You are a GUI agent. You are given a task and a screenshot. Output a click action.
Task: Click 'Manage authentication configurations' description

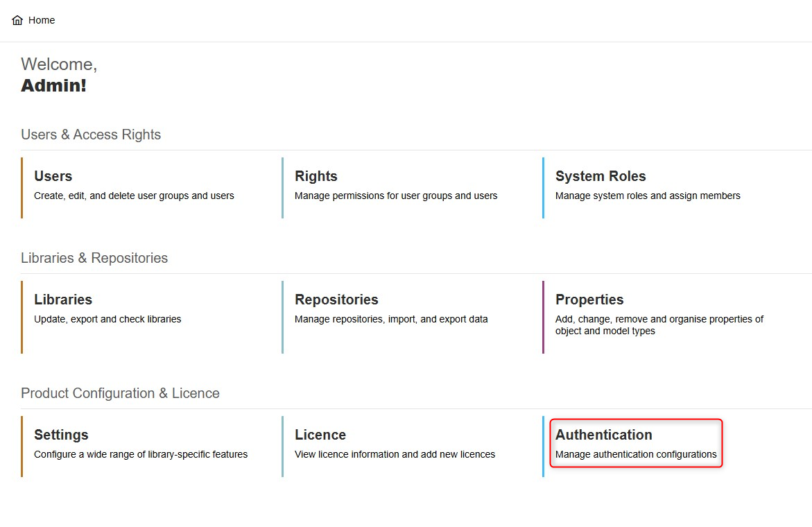pos(636,455)
